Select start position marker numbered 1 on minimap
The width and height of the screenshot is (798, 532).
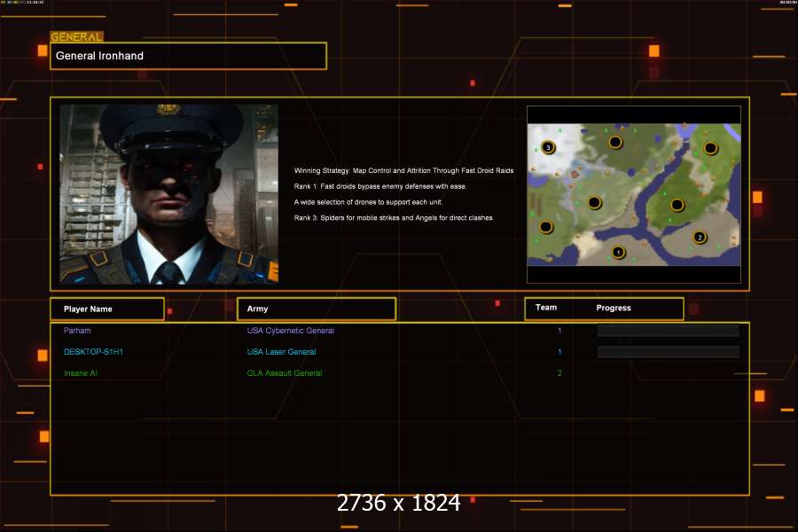[618, 252]
